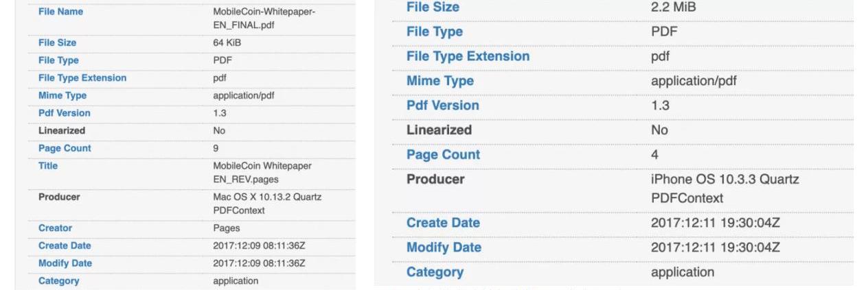Click File Size link beside 2.2 MiB
Screen dimensions: 868x290
(433, 8)
